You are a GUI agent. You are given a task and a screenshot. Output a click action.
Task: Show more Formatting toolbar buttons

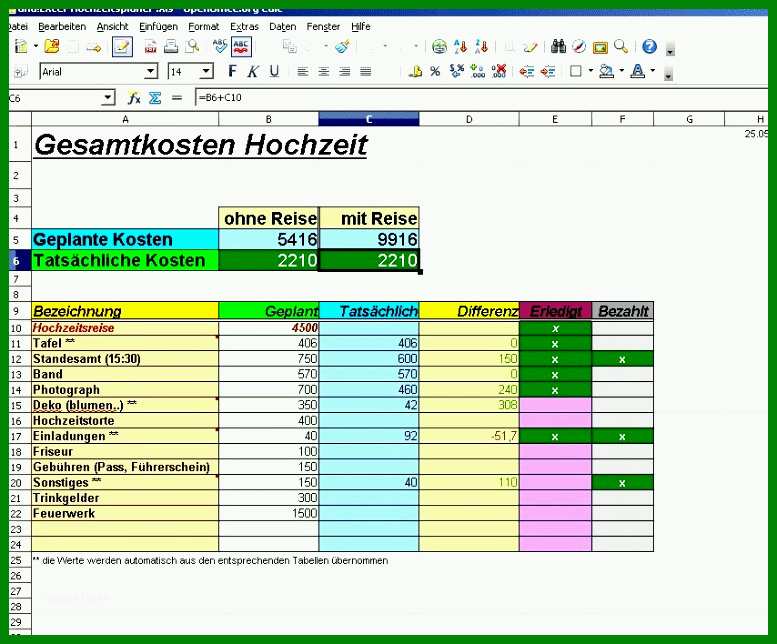tap(668, 75)
